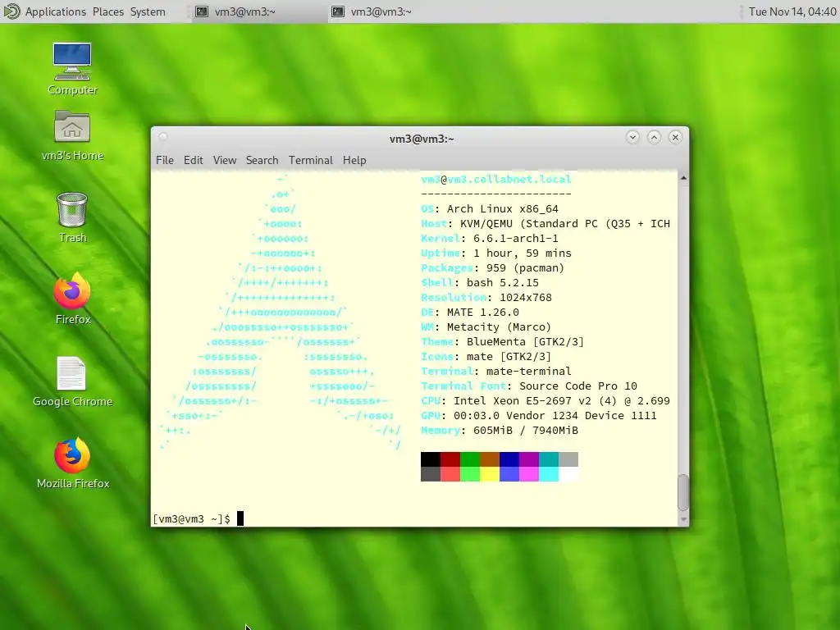Click the WM 'Metacity (Marco)' text
The width and height of the screenshot is (840, 630).
499,327
